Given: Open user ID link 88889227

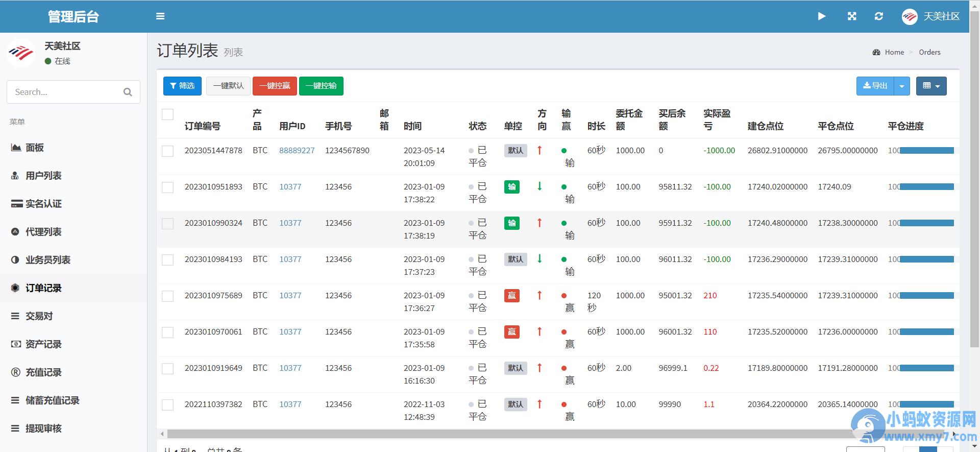Looking at the screenshot, I should 297,151.
